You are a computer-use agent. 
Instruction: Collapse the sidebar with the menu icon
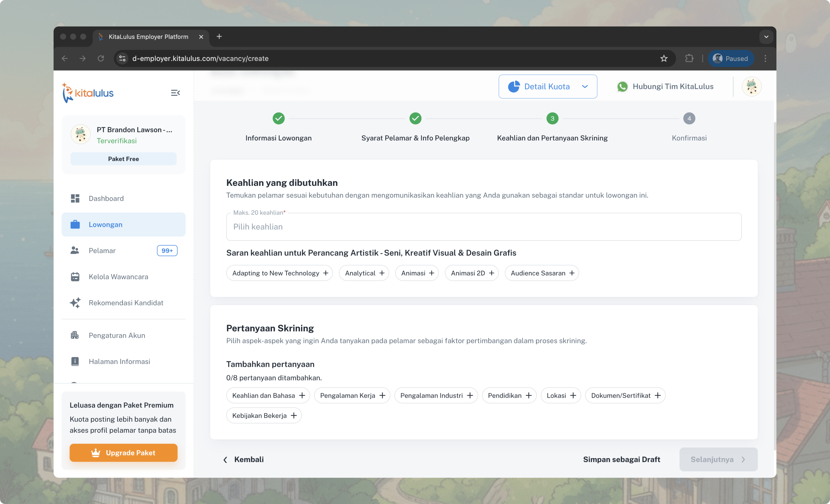175,93
